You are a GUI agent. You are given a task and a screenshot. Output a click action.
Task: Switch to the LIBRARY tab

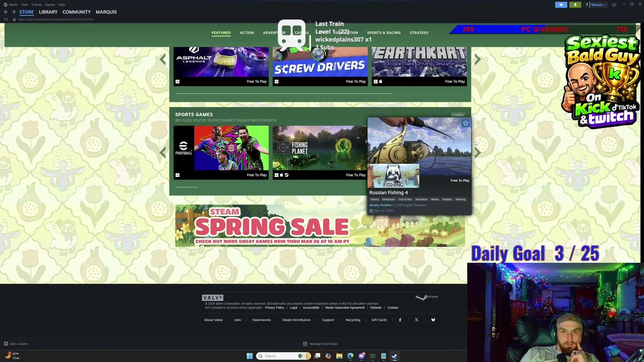coord(48,12)
